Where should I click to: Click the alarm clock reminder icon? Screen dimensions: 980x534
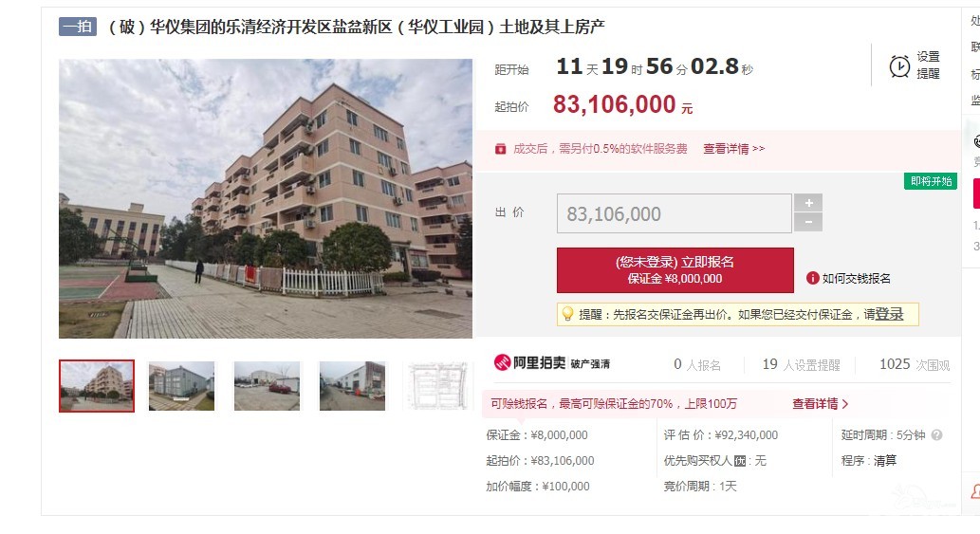[899, 65]
